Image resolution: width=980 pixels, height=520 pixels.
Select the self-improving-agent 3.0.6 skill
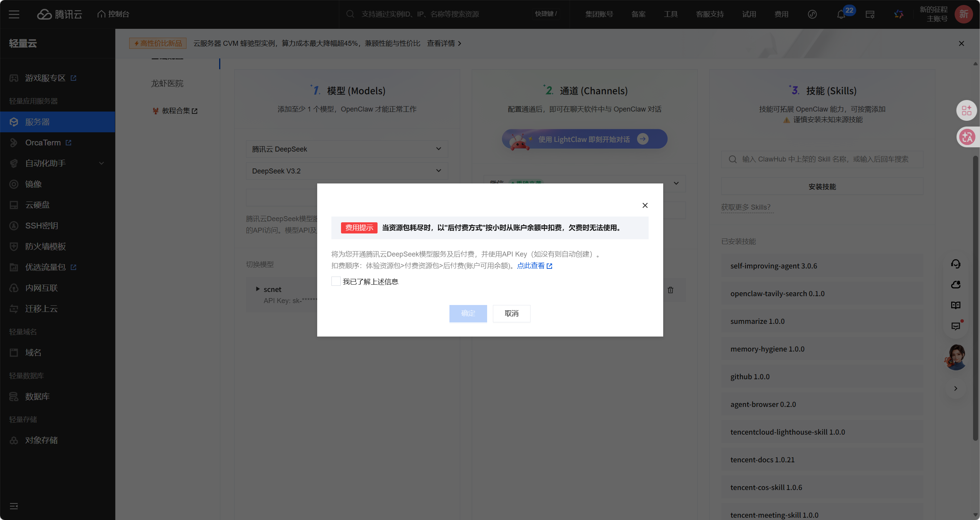tap(822, 266)
